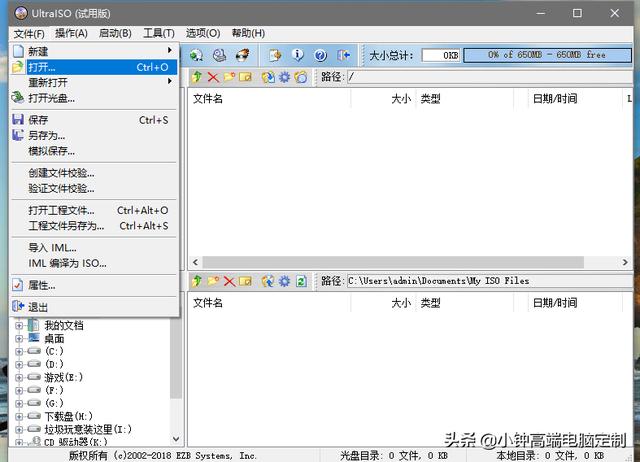
Task: Click the image pane horizontal scrollbar thumb
Action: [393, 262]
